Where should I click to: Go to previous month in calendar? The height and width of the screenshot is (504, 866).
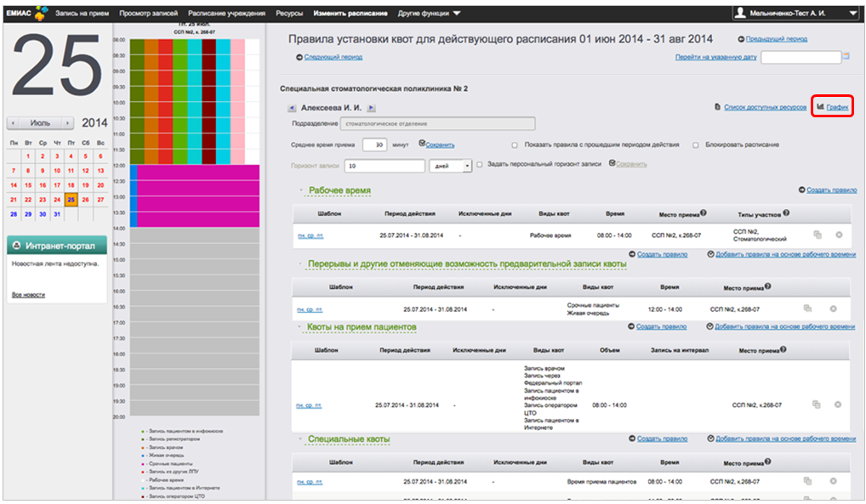coord(14,123)
